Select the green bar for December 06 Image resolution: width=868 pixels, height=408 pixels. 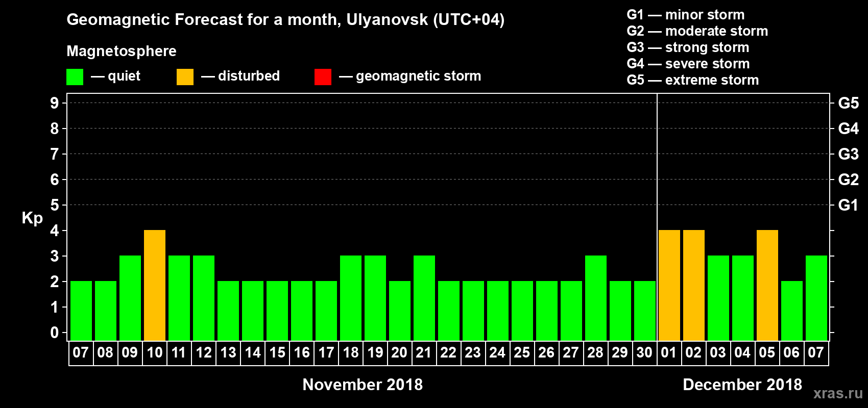coord(792,311)
